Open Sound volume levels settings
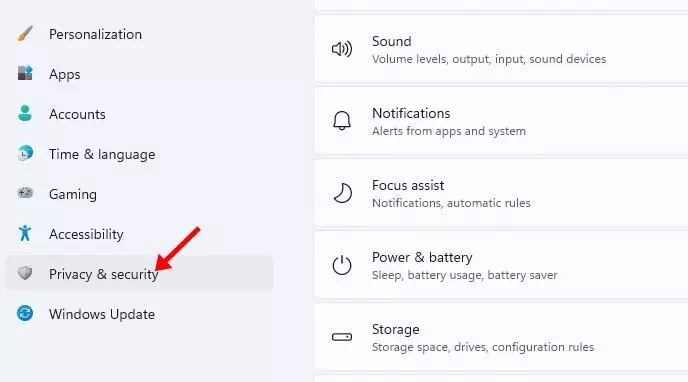This screenshot has width=688, height=382. pos(501,49)
